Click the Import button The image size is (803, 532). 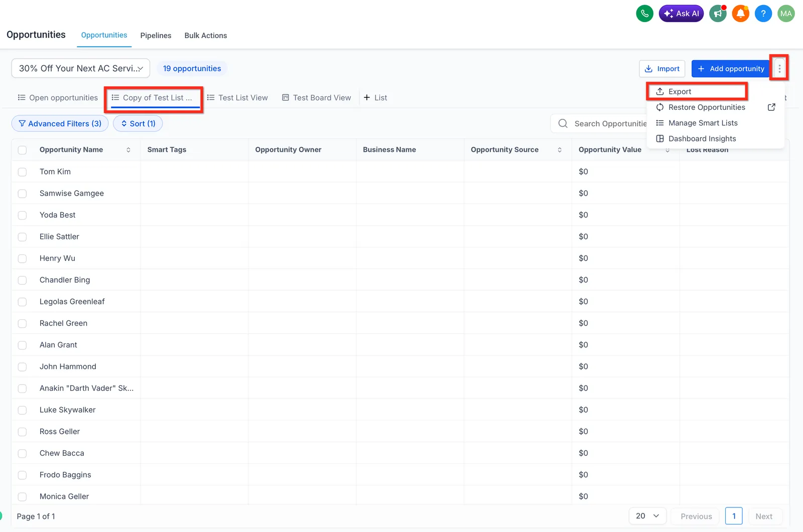coord(662,69)
